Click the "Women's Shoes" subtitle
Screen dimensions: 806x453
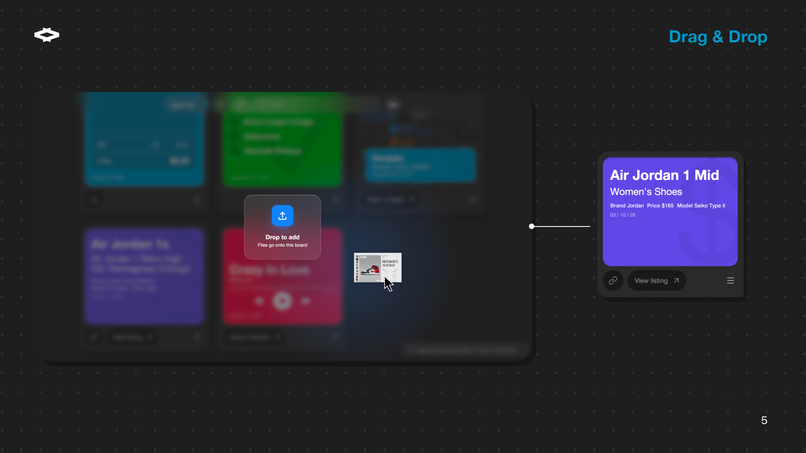click(x=646, y=192)
